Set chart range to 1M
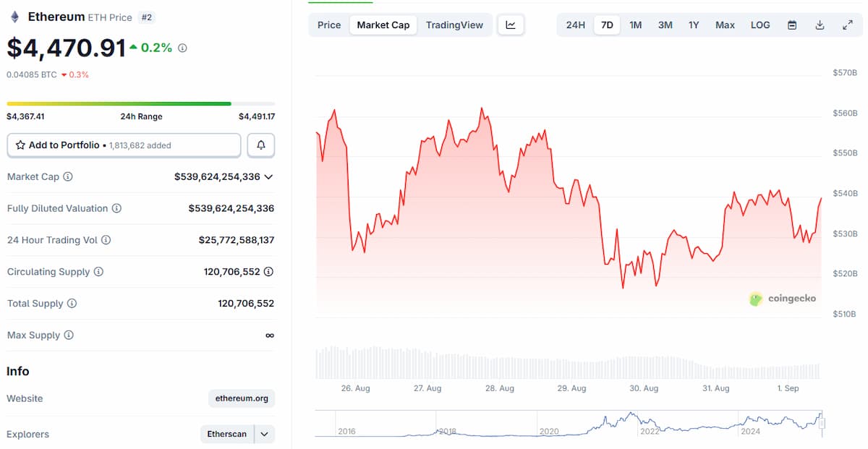868x449 pixels. [x=636, y=25]
